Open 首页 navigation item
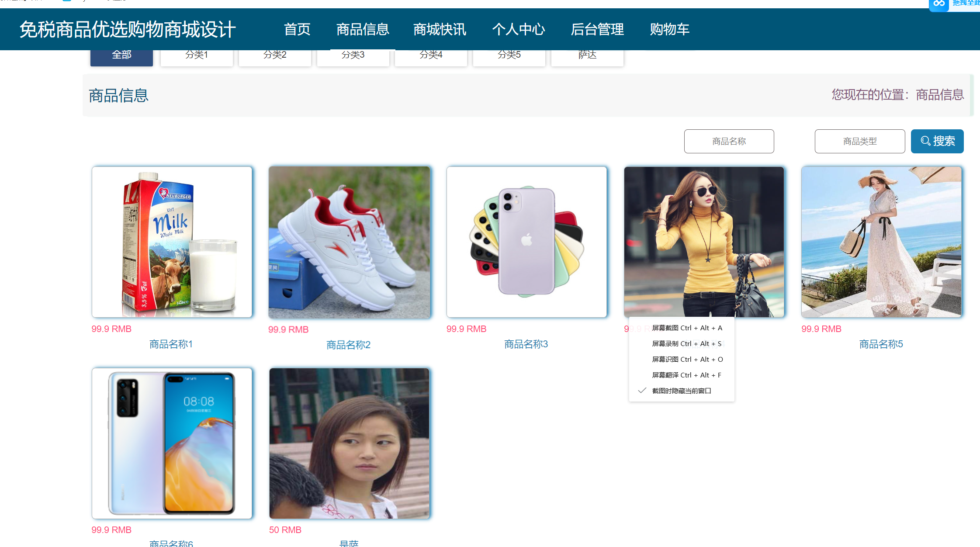This screenshot has height=547, width=980. click(x=297, y=29)
